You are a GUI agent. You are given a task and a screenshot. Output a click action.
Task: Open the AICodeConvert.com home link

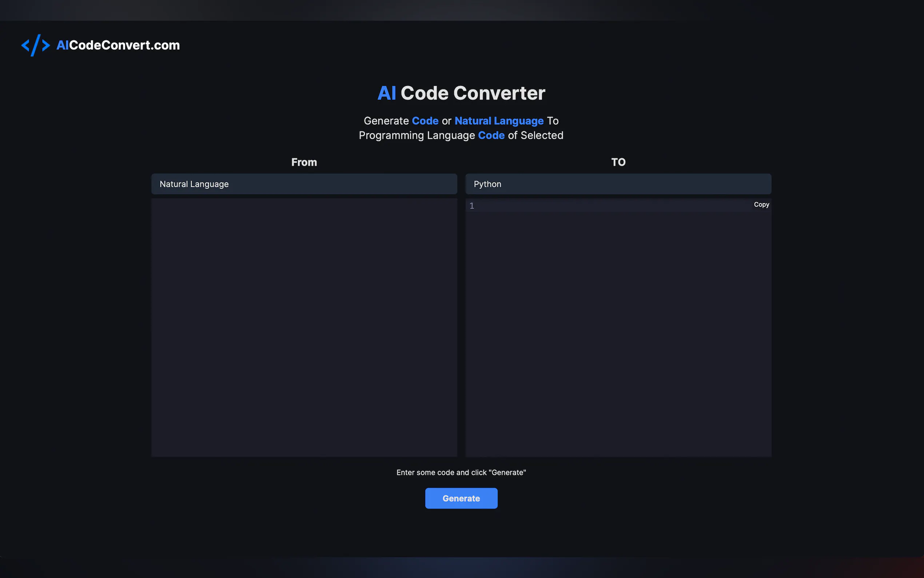[118, 45]
